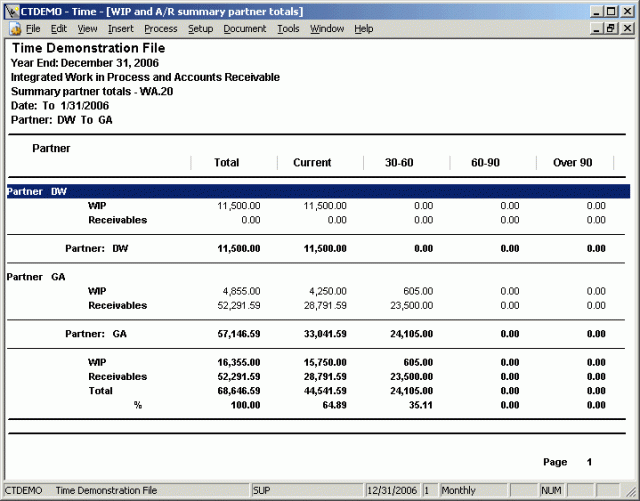Minimize the inner report document window
The width and height of the screenshot is (640, 501).
pos(597,29)
